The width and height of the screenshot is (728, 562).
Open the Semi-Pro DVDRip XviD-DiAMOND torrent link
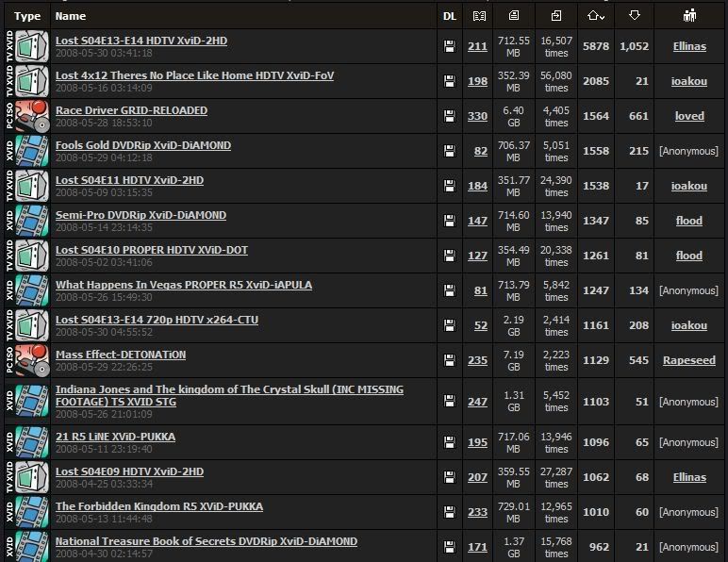point(141,215)
